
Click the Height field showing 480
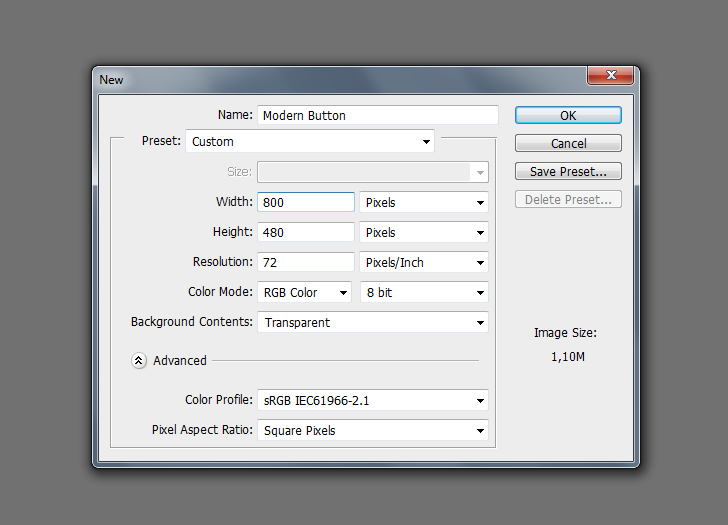click(306, 233)
